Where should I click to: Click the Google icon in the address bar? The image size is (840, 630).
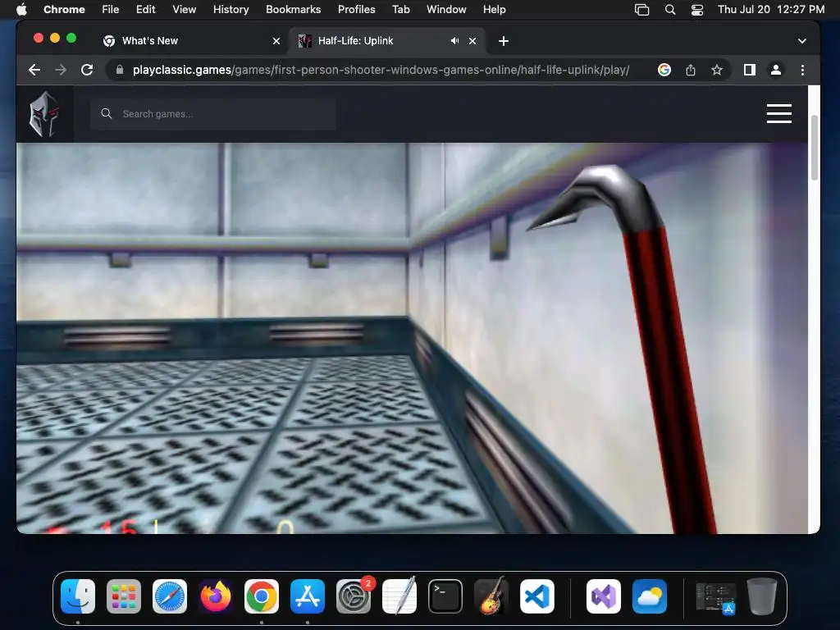664,71
